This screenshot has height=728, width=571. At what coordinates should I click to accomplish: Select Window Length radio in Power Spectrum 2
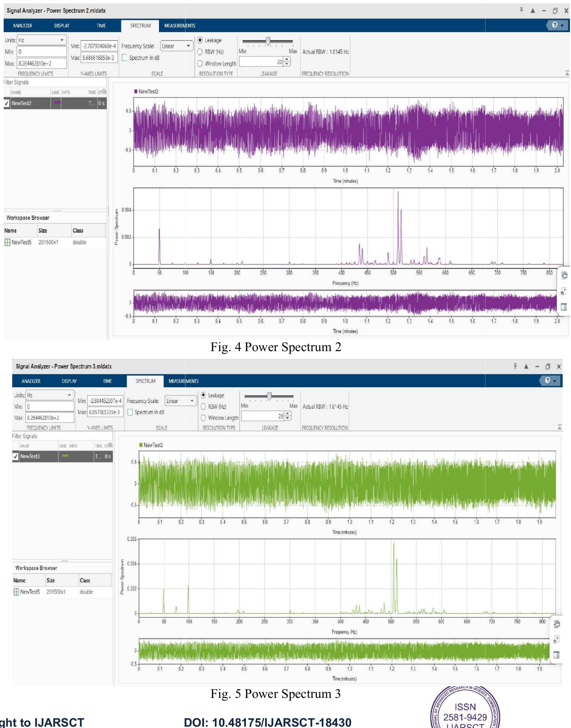[200, 63]
